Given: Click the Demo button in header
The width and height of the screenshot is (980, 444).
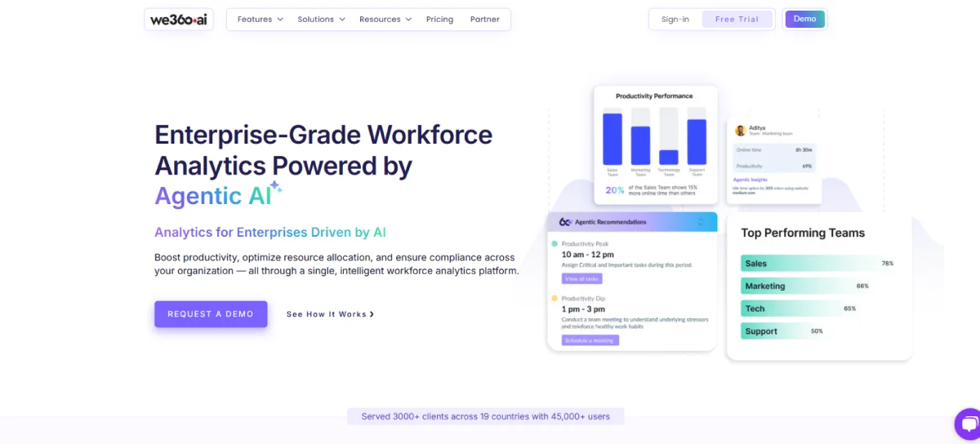Looking at the screenshot, I should (x=804, y=20).
